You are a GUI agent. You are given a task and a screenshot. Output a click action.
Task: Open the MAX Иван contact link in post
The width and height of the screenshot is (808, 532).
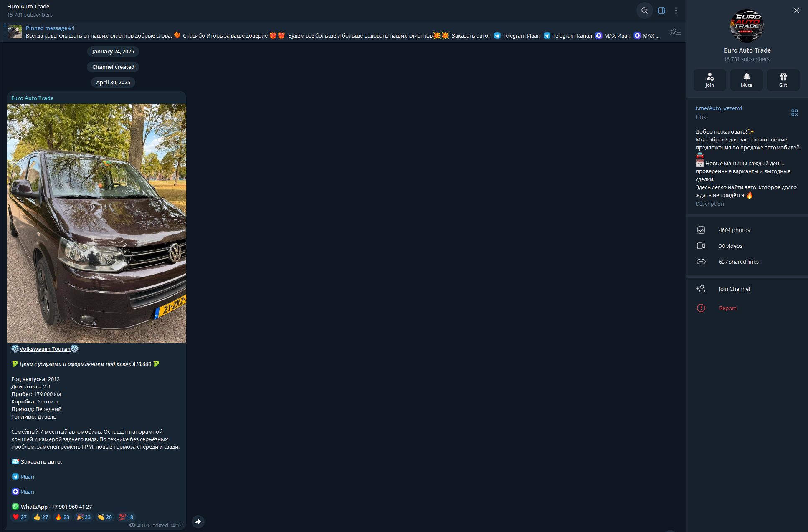click(28, 492)
